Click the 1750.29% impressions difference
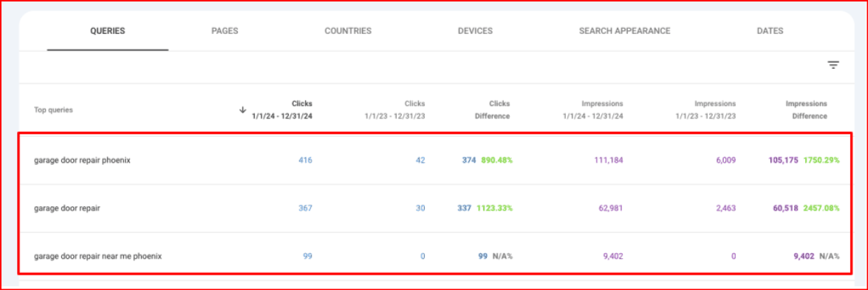868x290 pixels. (821, 161)
